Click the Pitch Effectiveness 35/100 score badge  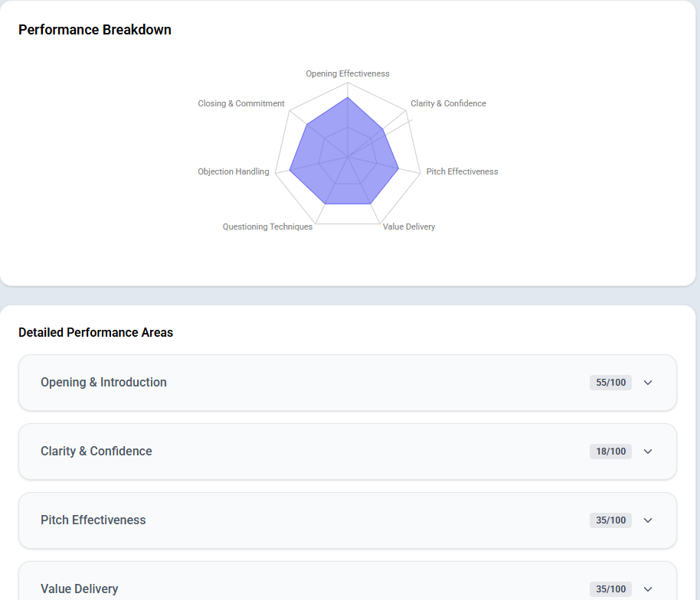610,520
